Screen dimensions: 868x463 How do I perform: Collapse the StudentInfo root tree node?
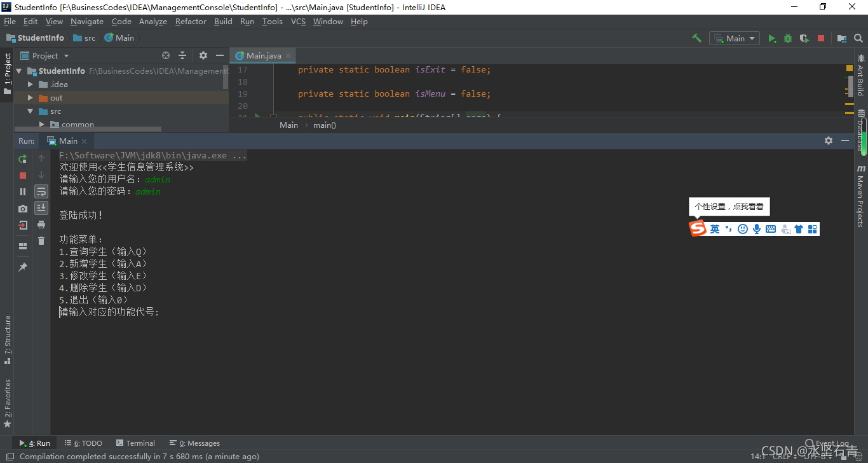click(x=18, y=71)
